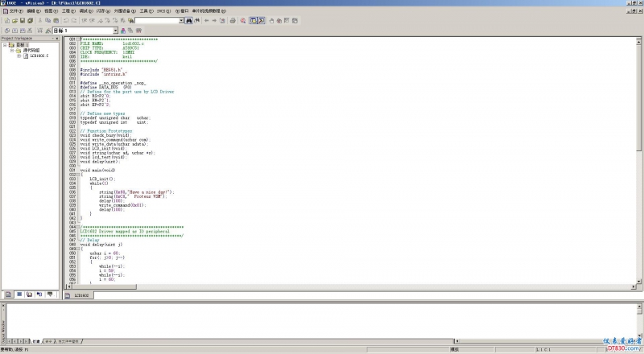Switch to the LCD1602 editor tab
This screenshot has height=354, width=644.
tap(80, 296)
